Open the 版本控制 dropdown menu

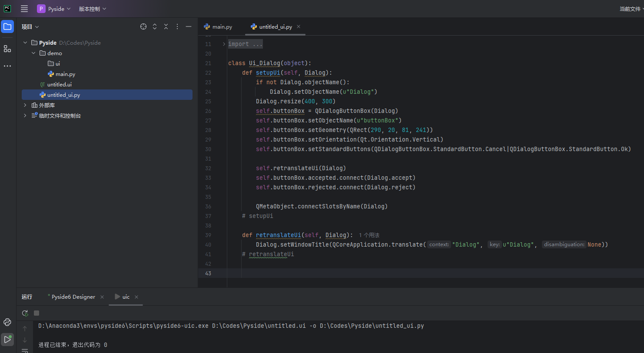93,9
